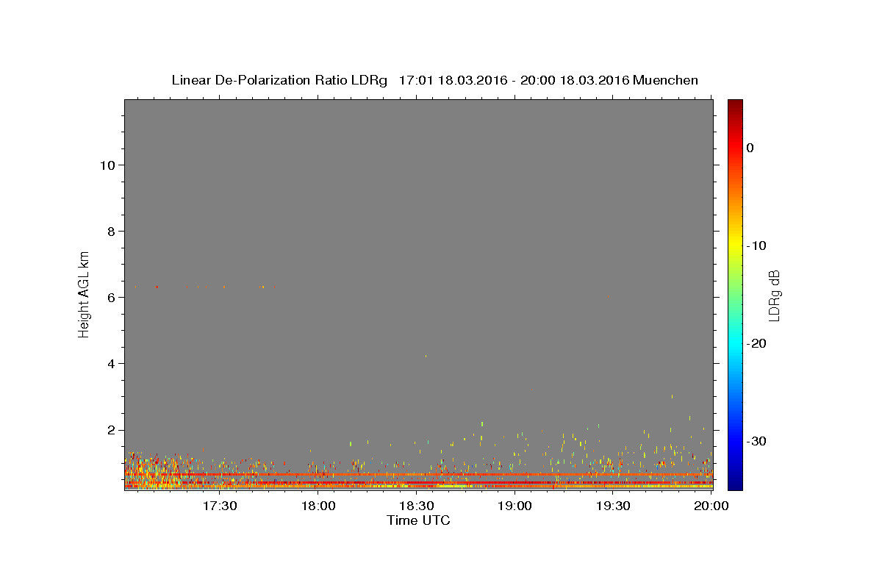Click the 17:30 time tick label

tap(220, 506)
